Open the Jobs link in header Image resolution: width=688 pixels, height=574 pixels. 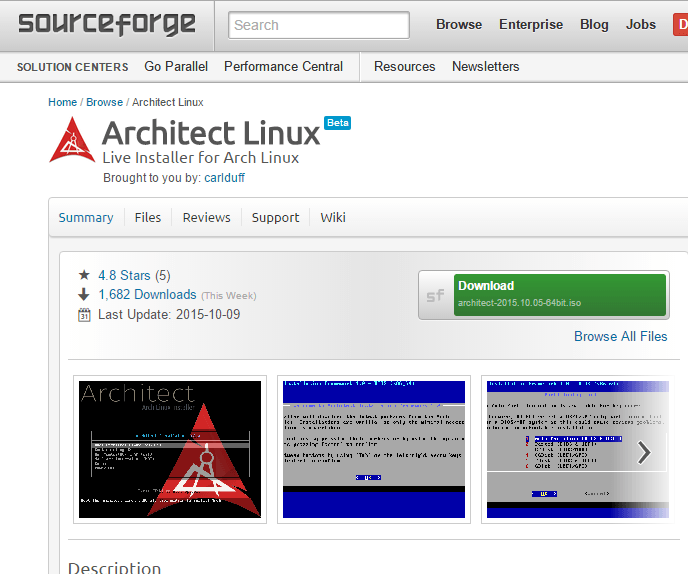click(641, 25)
